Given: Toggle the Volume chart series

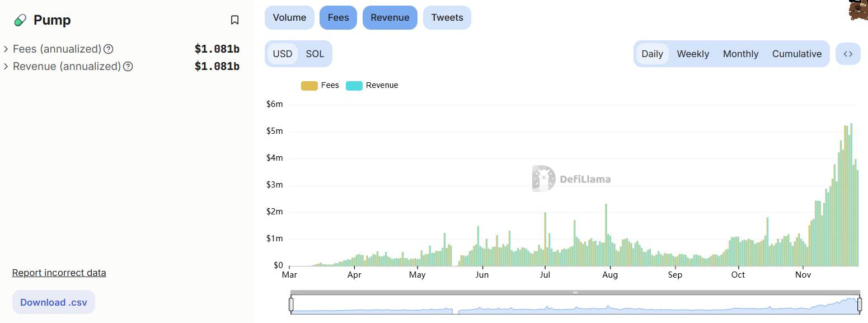Looking at the screenshot, I should point(289,17).
